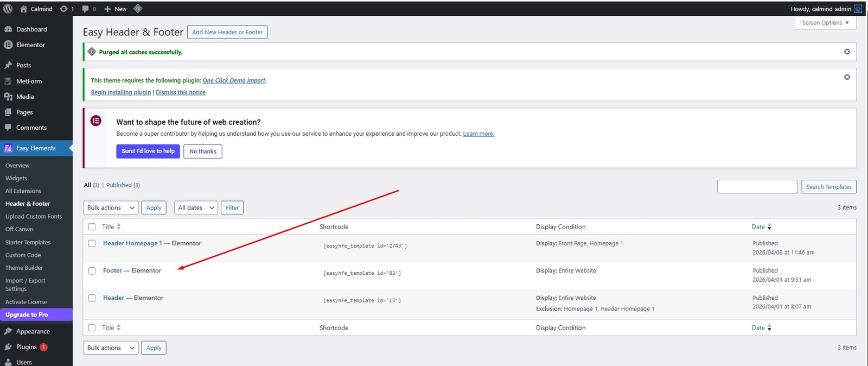Image resolution: width=868 pixels, height=366 pixels.
Task: Select the Footer template checkbox
Action: 92,271
